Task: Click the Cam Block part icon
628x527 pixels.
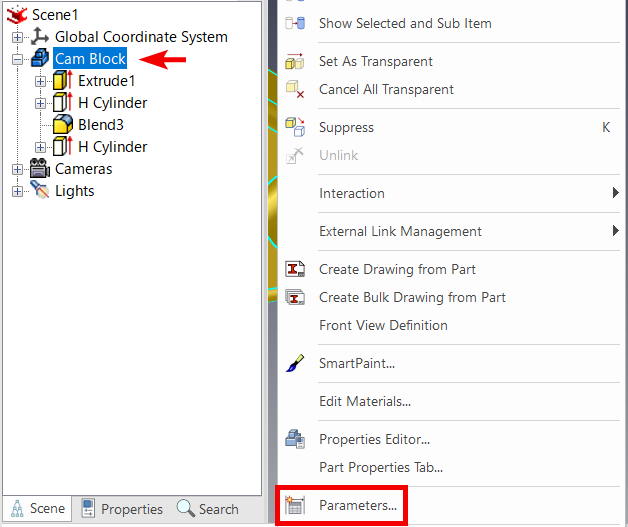Action: [x=40, y=58]
